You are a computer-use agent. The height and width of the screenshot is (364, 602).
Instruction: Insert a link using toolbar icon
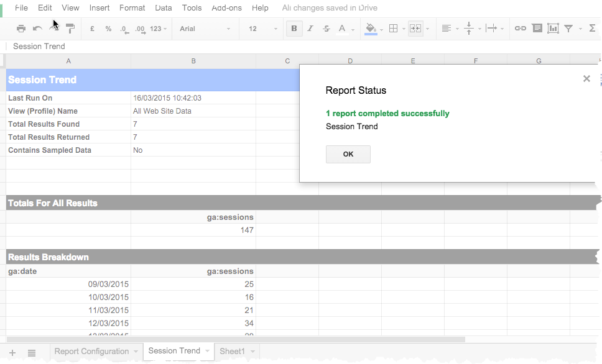point(521,29)
